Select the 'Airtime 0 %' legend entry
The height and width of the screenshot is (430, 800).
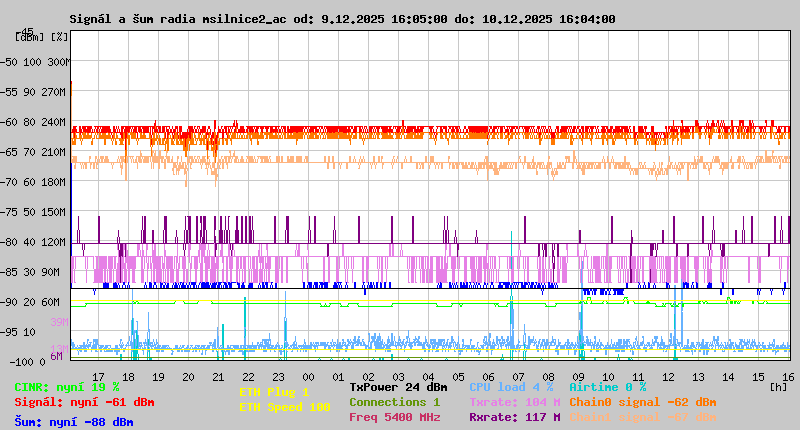click(607, 386)
